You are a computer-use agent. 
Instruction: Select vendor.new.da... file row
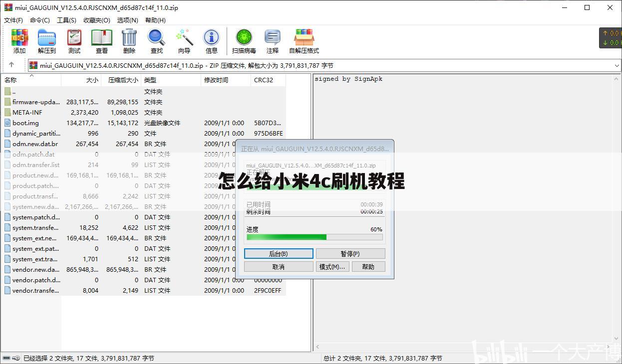click(x=143, y=269)
